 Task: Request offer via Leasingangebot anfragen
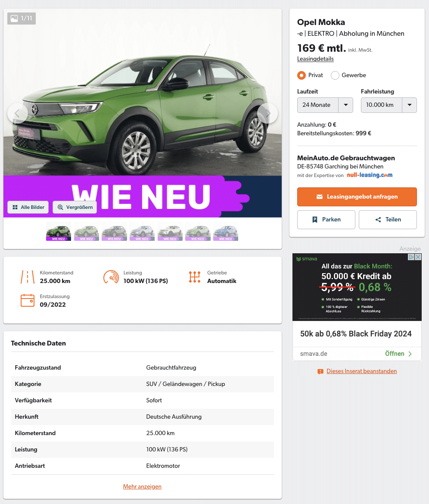coord(357,197)
